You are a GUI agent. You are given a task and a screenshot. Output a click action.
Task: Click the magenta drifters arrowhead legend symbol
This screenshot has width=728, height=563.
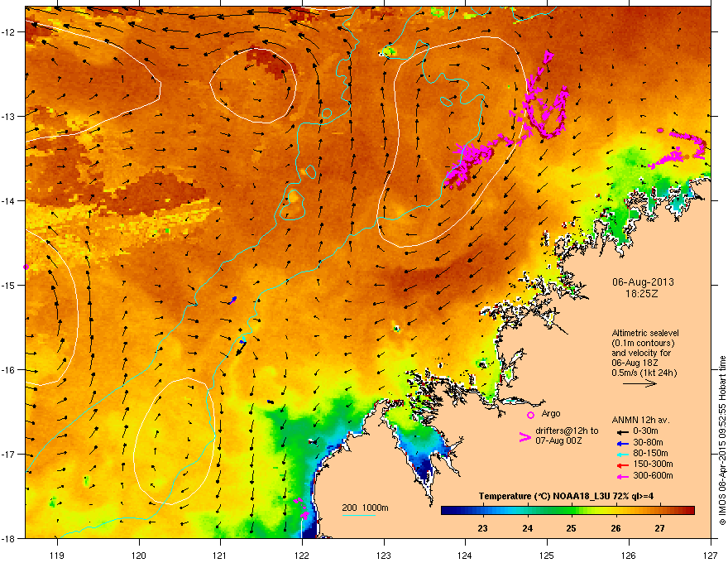524,437
